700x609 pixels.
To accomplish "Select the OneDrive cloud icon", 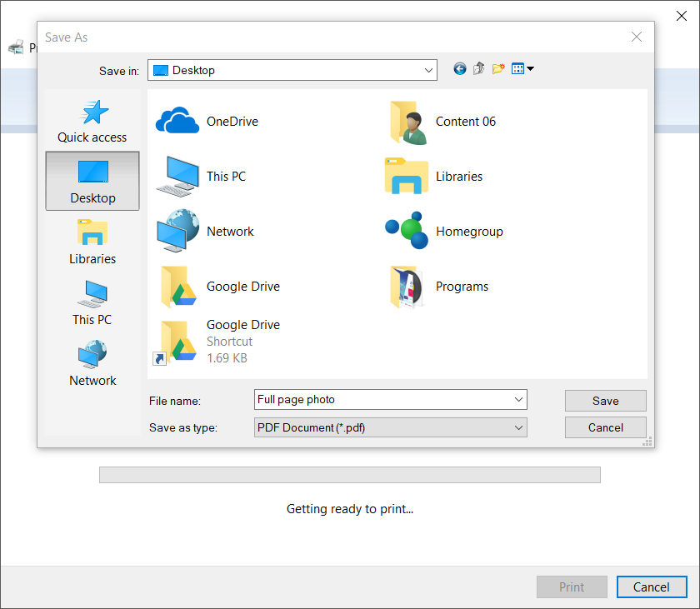I will coord(177,121).
